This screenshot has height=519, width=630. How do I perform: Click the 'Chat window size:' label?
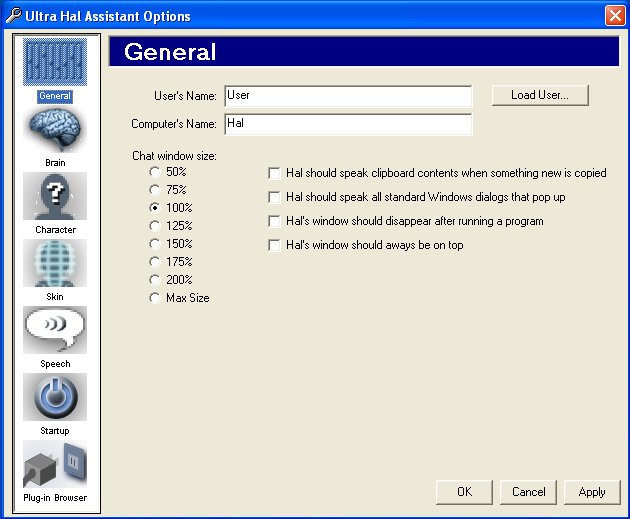click(174, 156)
